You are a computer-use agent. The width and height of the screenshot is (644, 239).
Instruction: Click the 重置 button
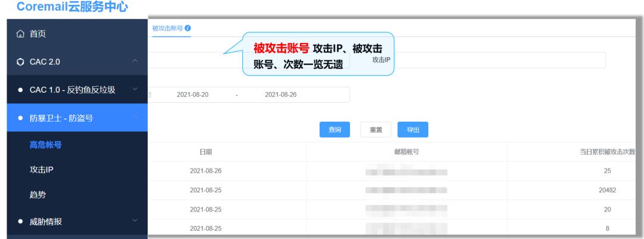376,130
